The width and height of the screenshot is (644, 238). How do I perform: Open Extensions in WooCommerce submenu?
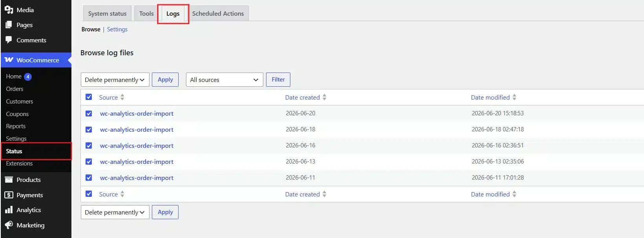pyautogui.click(x=19, y=164)
